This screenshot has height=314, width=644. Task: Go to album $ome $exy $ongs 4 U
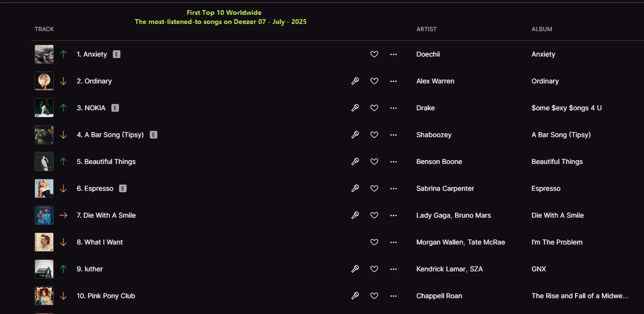tap(566, 108)
